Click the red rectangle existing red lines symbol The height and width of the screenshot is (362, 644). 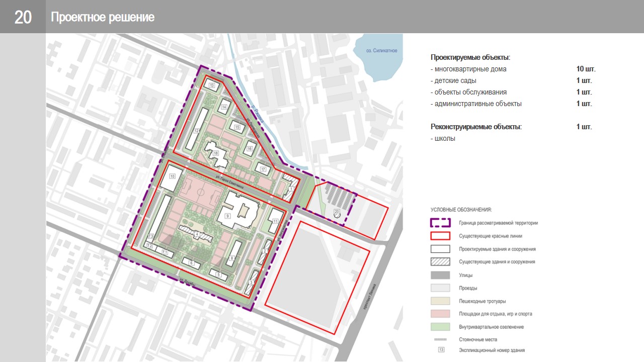point(440,236)
